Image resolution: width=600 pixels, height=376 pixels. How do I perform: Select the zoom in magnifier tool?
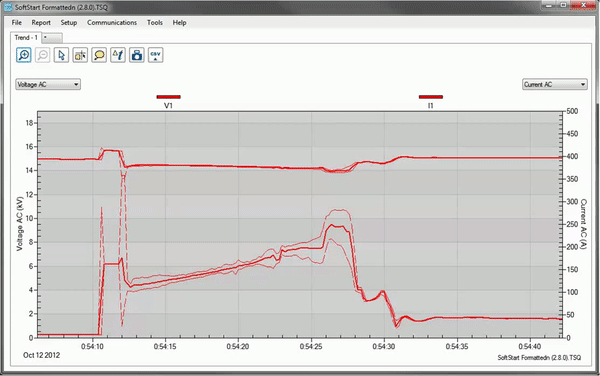coord(24,55)
